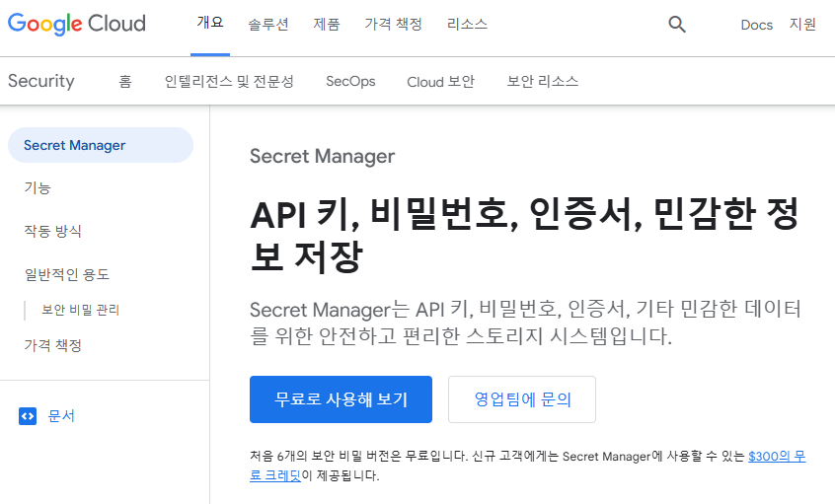Click the Secret Manager page subtitle
This screenshot has height=504, width=835.
pyautogui.click(x=322, y=157)
